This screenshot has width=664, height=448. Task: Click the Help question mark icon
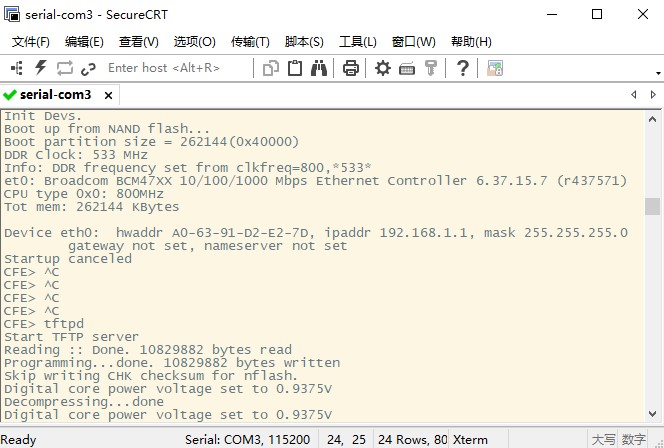463,68
